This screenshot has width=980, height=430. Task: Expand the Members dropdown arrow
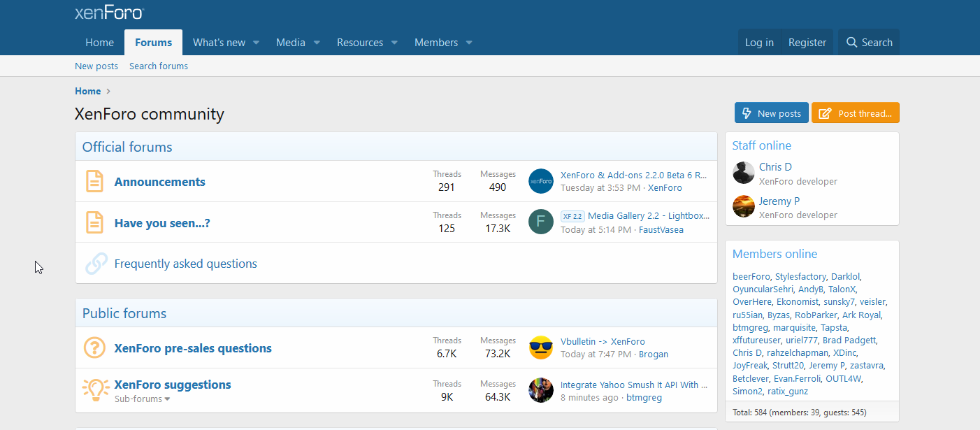click(469, 43)
